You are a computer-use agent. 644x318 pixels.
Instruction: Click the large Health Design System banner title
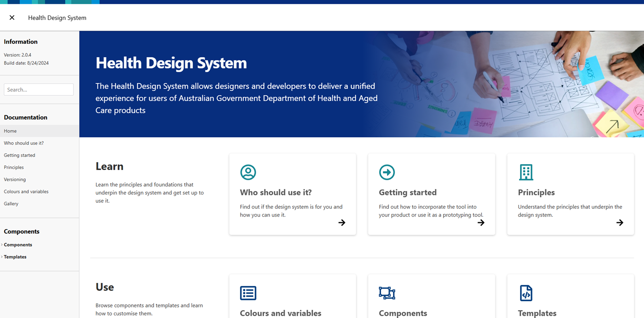click(171, 63)
